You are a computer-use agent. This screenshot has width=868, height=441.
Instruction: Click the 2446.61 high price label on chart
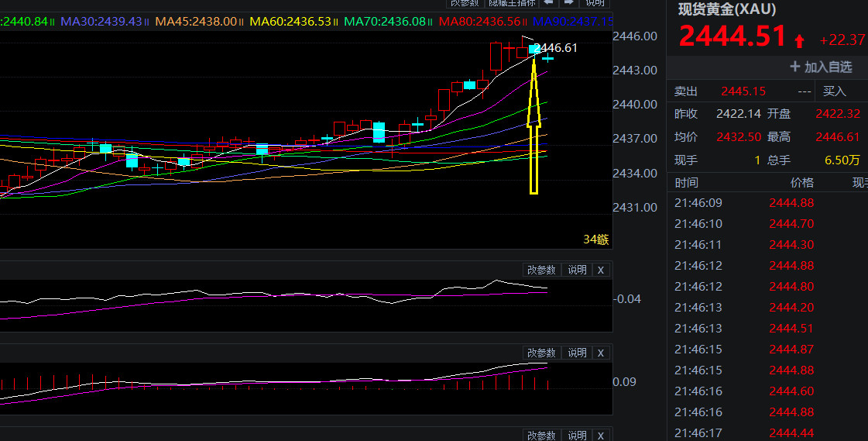[x=556, y=48]
